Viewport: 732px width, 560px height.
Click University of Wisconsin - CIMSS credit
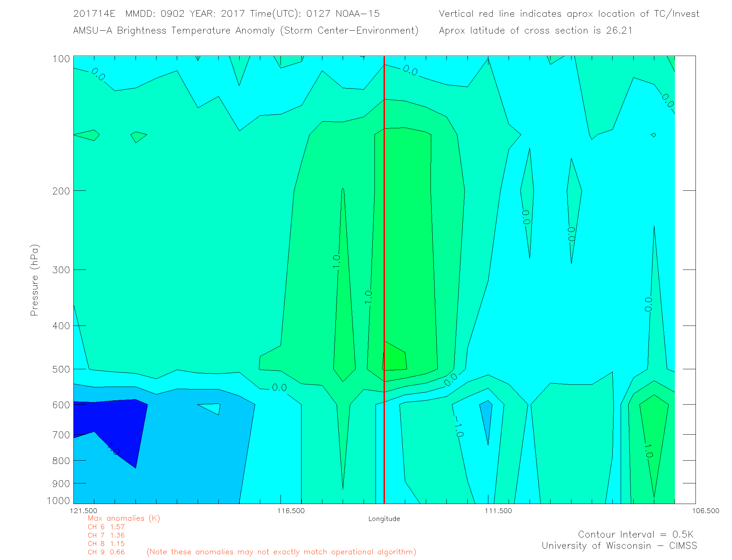coord(619,546)
